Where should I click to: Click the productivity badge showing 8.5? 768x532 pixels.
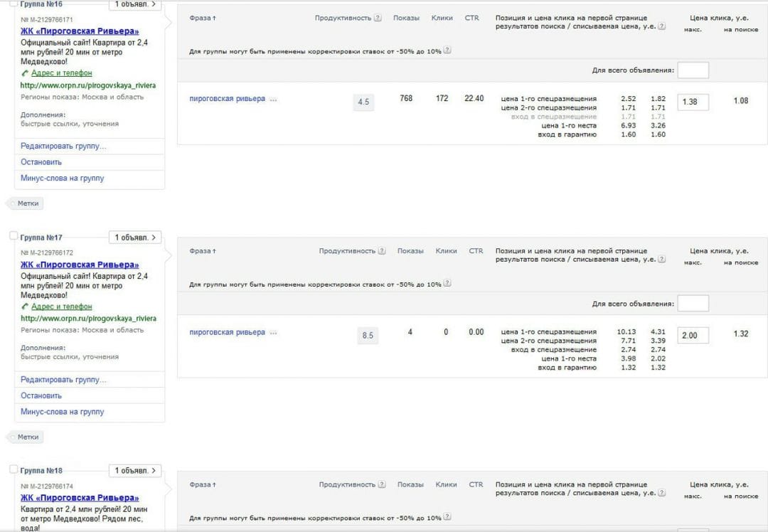(368, 336)
